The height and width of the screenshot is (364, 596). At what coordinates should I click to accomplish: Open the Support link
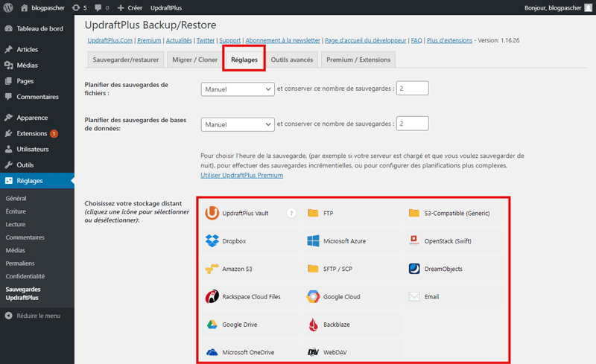tap(230, 40)
